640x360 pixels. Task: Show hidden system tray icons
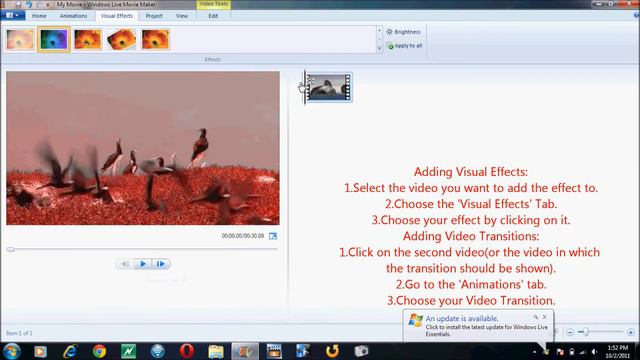534,352
